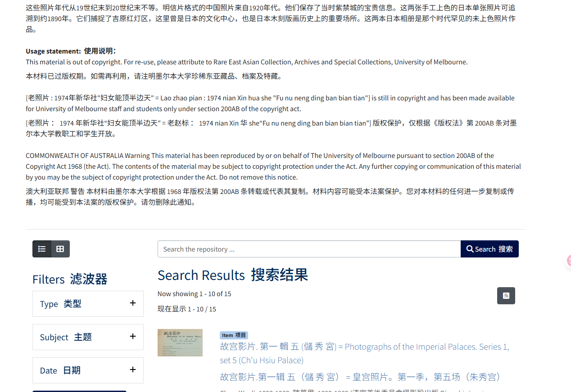Click the Search Results 搜索结果 heading

tap(232, 275)
